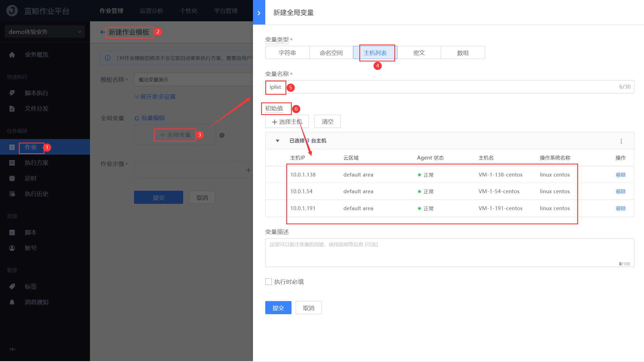Click the 操作系统名称 column header

(555, 158)
